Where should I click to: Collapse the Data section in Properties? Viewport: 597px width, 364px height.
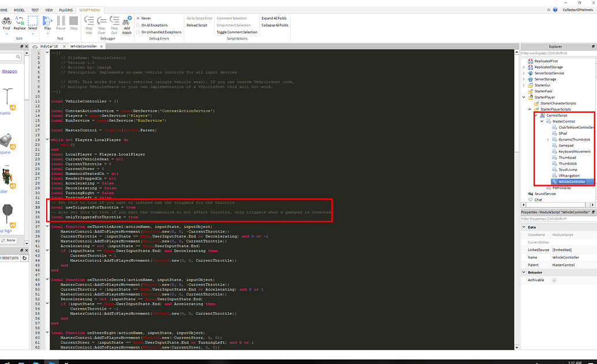[x=524, y=227]
